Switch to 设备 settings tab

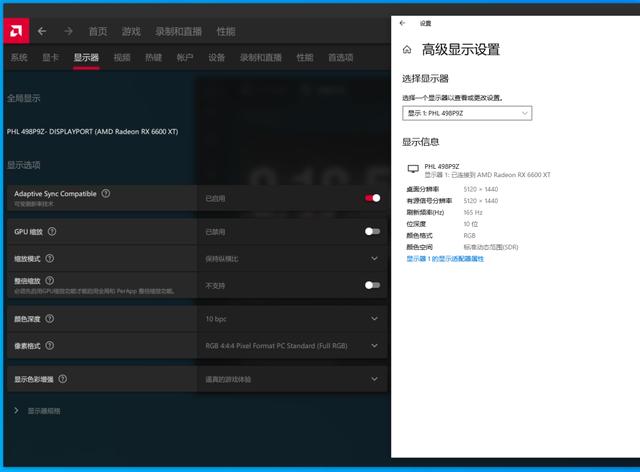(x=217, y=58)
